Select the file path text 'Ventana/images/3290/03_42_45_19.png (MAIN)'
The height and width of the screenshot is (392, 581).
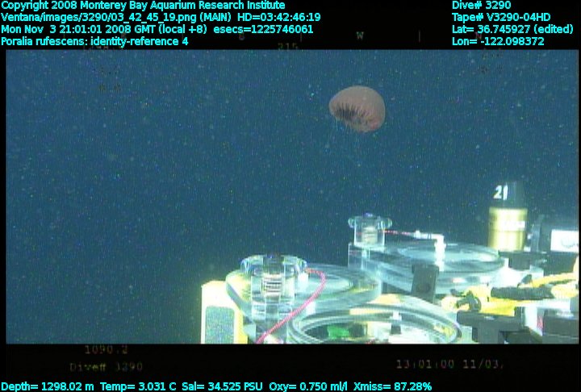[116, 18]
